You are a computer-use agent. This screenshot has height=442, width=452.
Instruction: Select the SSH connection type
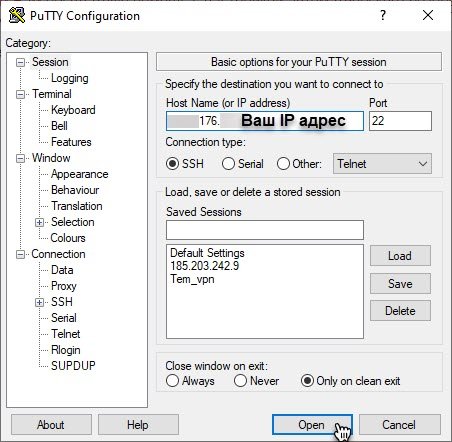tap(172, 164)
